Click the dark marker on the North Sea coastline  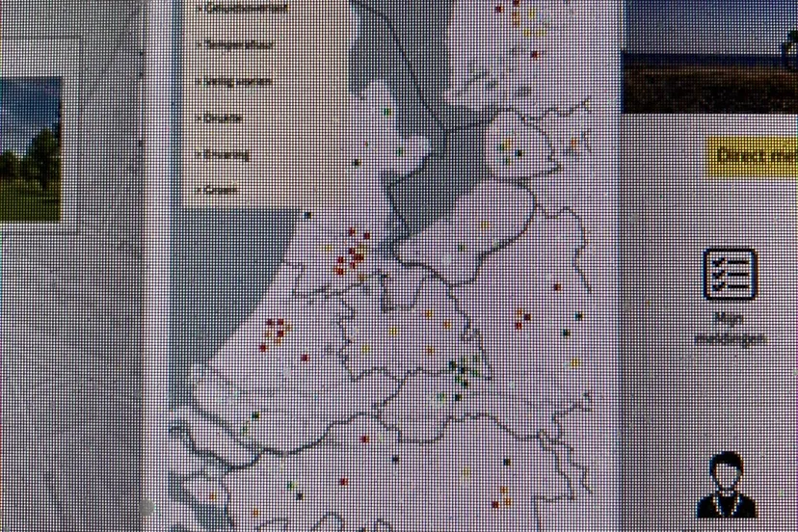tap(307, 215)
